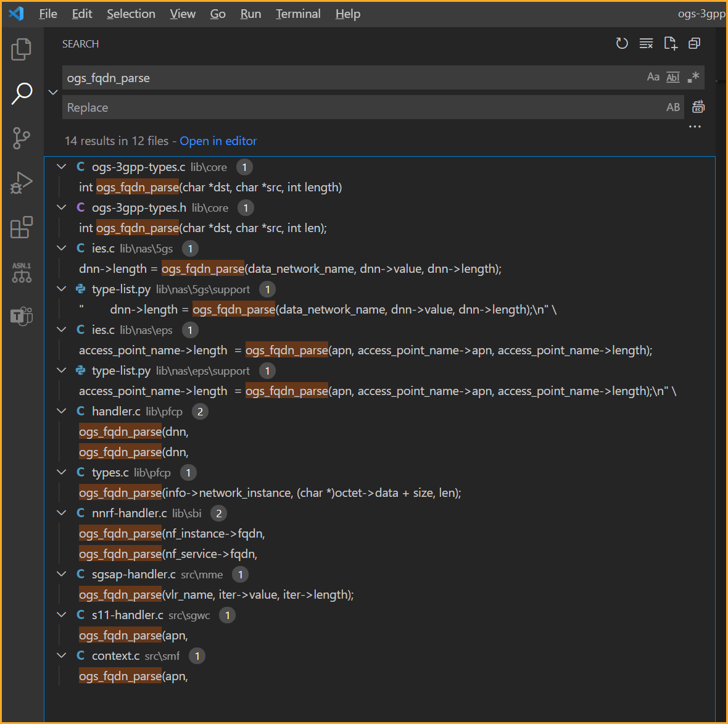Open the Selection menu
The height and width of the screenshot is (724, 728).
pos(131,14)
